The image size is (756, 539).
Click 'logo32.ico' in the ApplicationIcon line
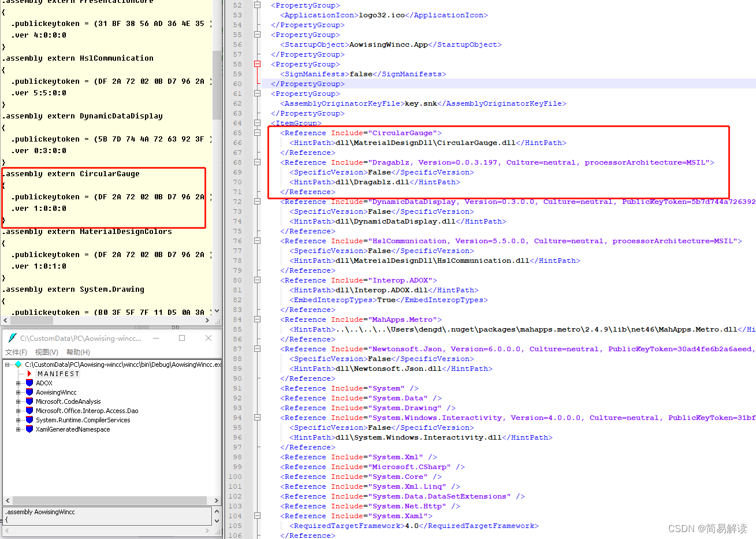382,15
